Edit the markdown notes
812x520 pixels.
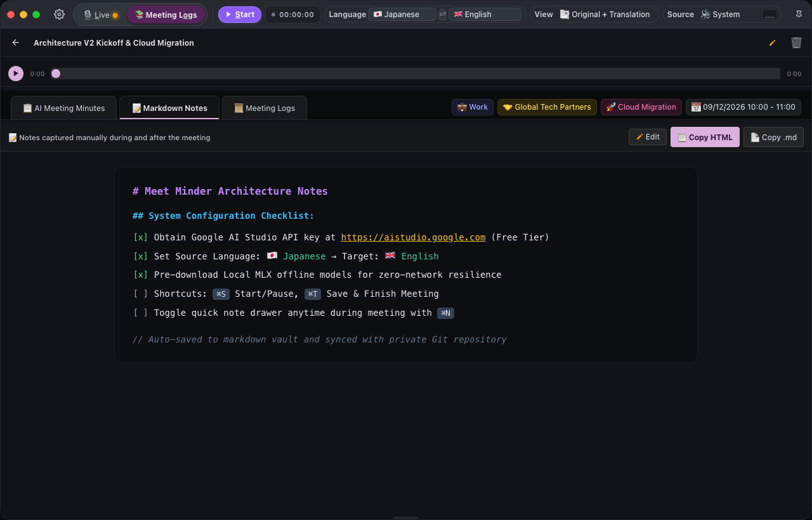[x=648, y=137]
